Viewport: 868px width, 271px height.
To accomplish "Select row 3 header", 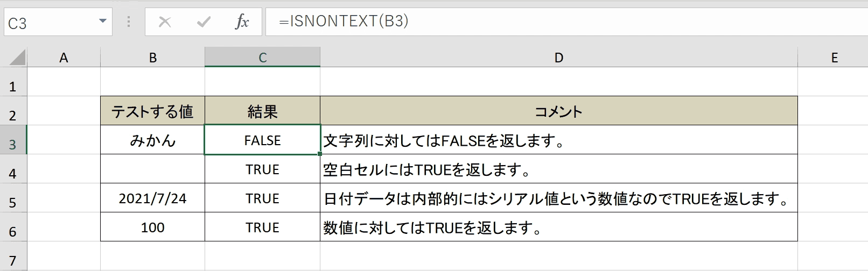I will coord(13,140).
